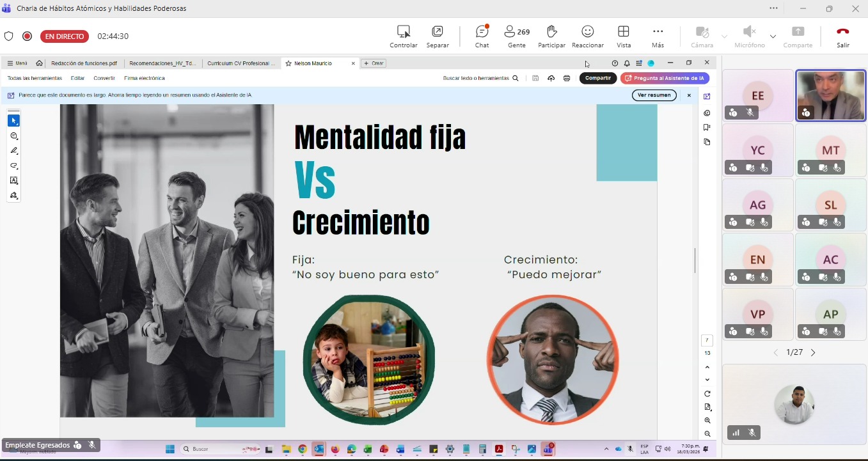Open the Chat panel in Teams

[x=482, y=36]
